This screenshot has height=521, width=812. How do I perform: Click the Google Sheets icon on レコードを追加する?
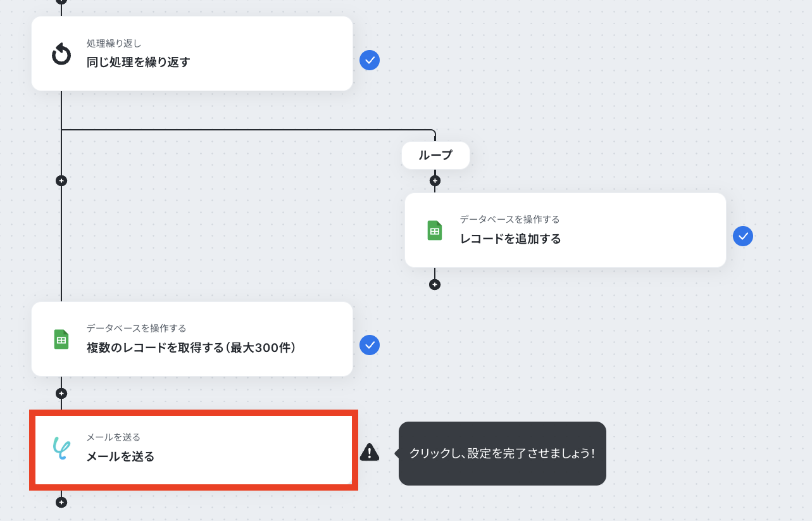click(x=435, y=231)
